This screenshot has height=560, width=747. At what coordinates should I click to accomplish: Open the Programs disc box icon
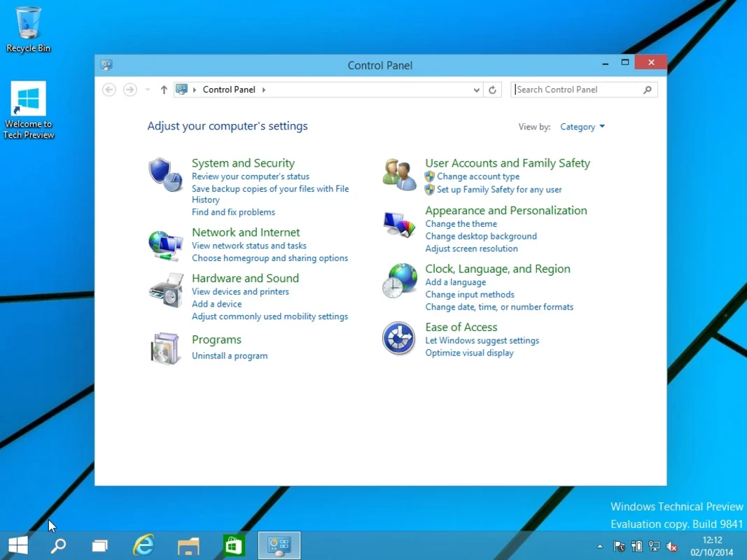[x=165, y=348]
